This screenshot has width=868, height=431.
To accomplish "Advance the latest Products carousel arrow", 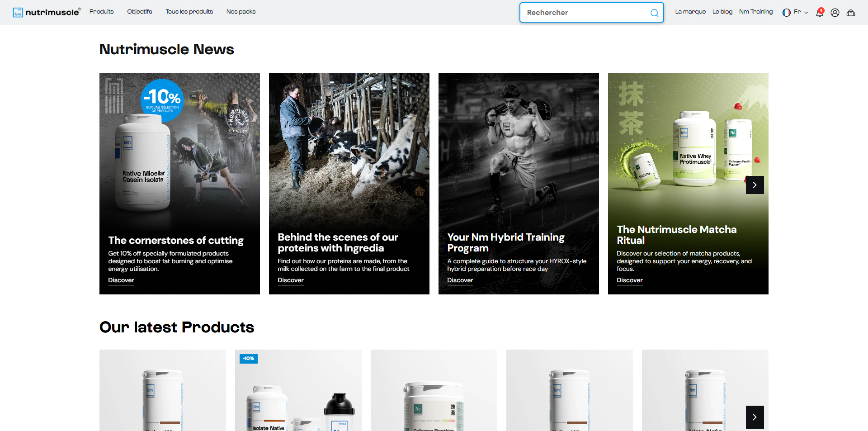I will click(x=755, y=417).
